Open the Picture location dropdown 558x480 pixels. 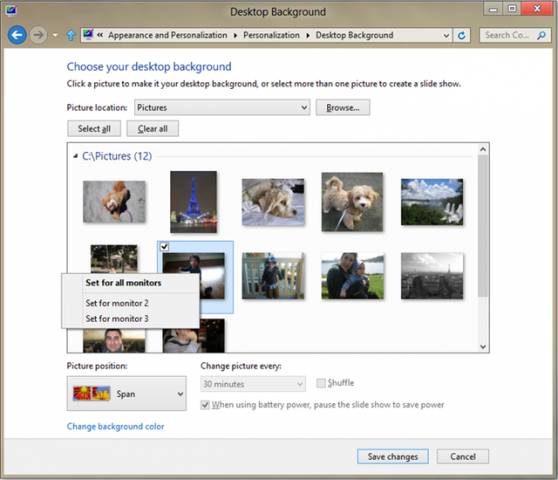pyautogui.click(x=222, y=107)
